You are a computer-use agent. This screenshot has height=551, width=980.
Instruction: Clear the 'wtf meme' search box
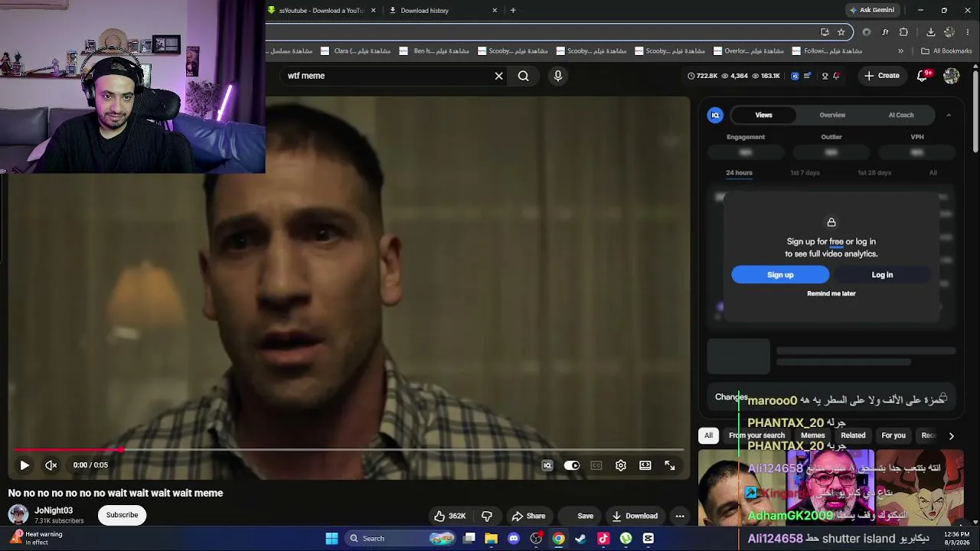coord(498,76)
